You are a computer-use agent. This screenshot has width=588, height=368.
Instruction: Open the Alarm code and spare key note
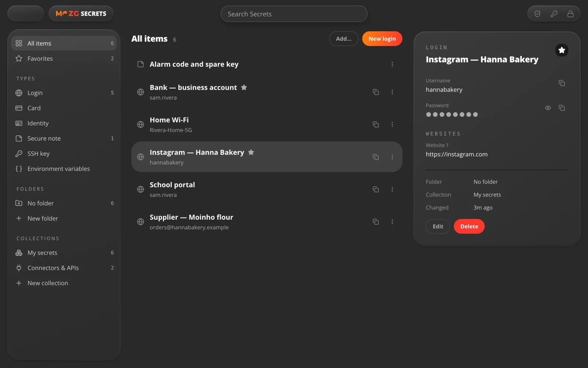click(267, 64)
